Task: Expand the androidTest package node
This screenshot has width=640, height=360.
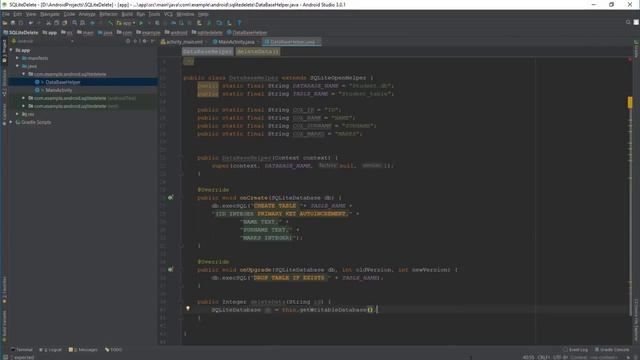Action: (x=24, y=98)
